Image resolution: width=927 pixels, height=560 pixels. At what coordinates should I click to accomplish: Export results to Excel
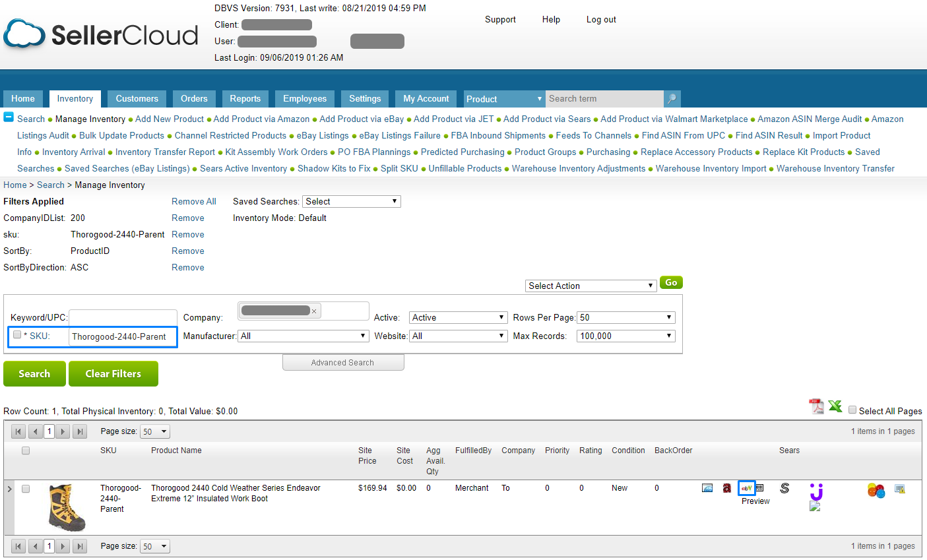(835, 406)
